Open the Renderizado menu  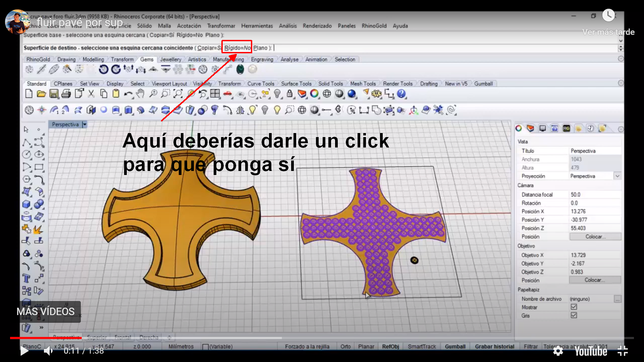point(317,26)
